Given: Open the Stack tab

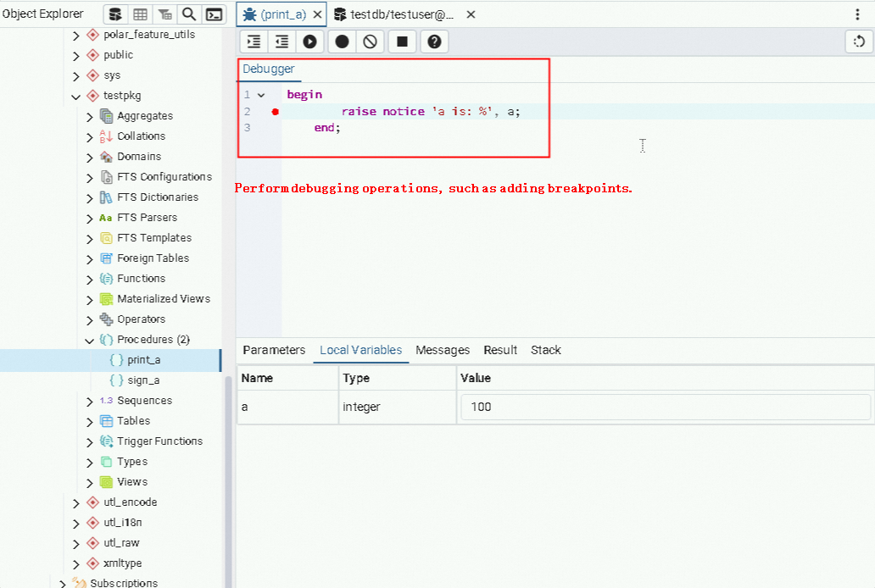Looking at the screenshot, I should [546, 351].
